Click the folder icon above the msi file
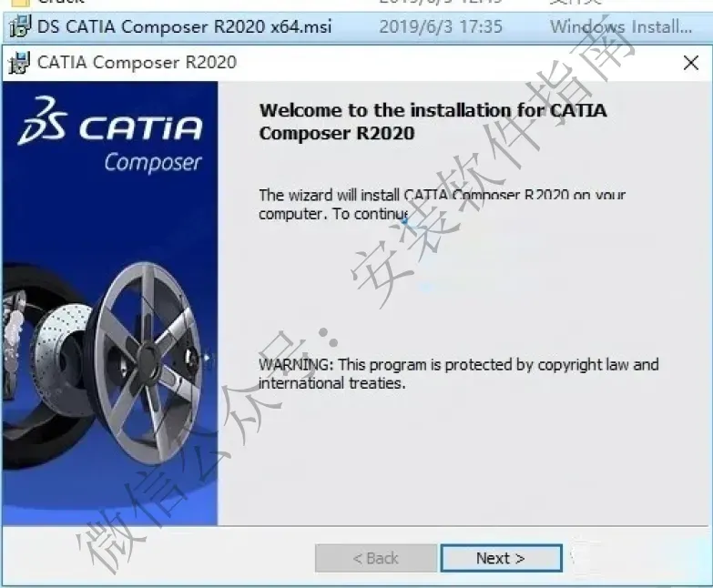This screenshot has width=713, height=588. pos(19,3)
